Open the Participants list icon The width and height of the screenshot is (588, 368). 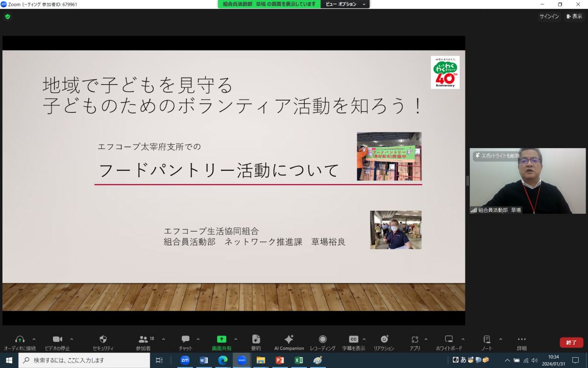point(143,339)
